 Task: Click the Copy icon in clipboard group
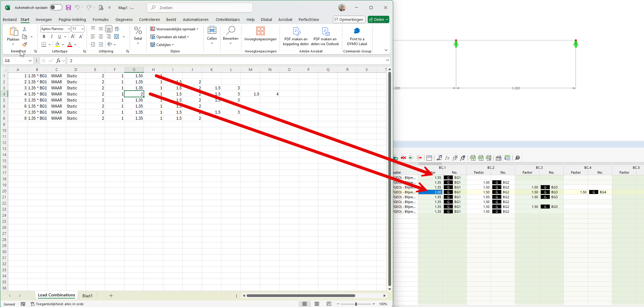click(x=25, y=37)
